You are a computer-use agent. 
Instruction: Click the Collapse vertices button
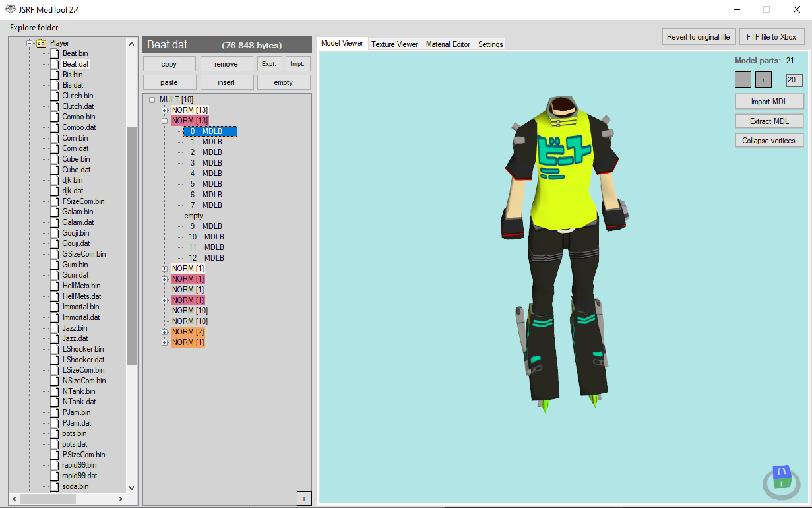point(769,141)
